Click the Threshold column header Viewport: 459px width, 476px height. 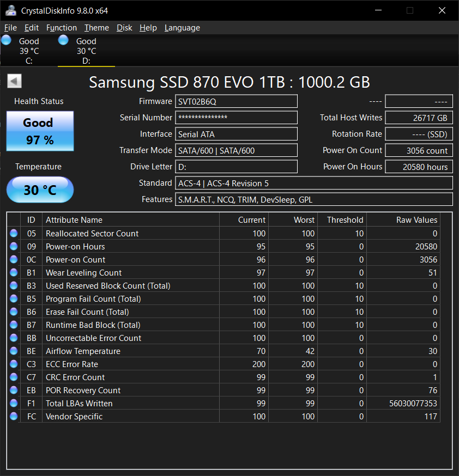[342, 220]
